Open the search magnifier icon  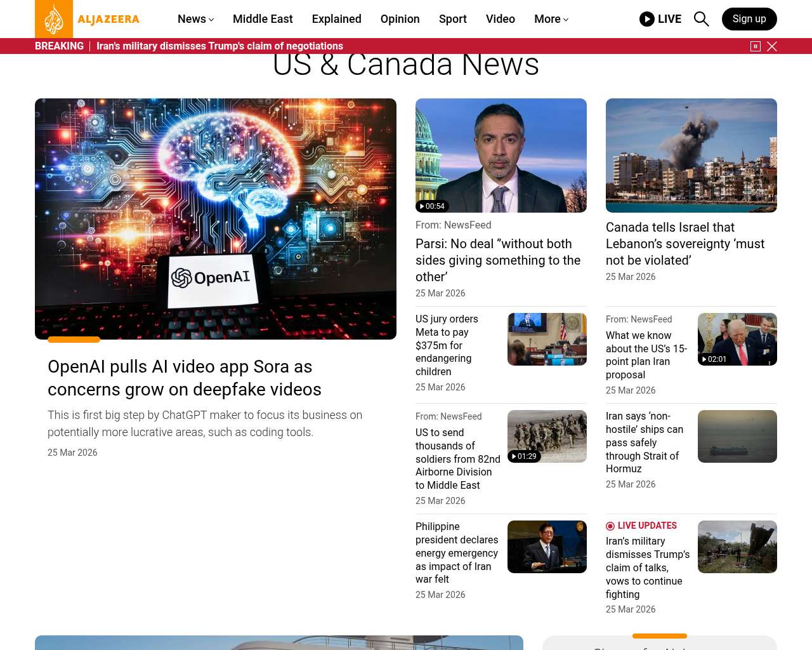pos(701,19)
